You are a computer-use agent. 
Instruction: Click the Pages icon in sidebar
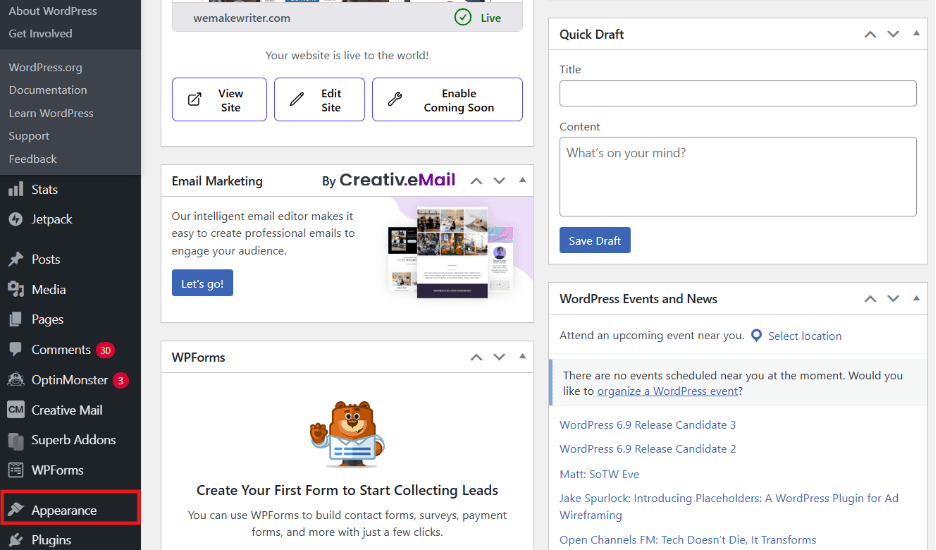click(15, 319)
